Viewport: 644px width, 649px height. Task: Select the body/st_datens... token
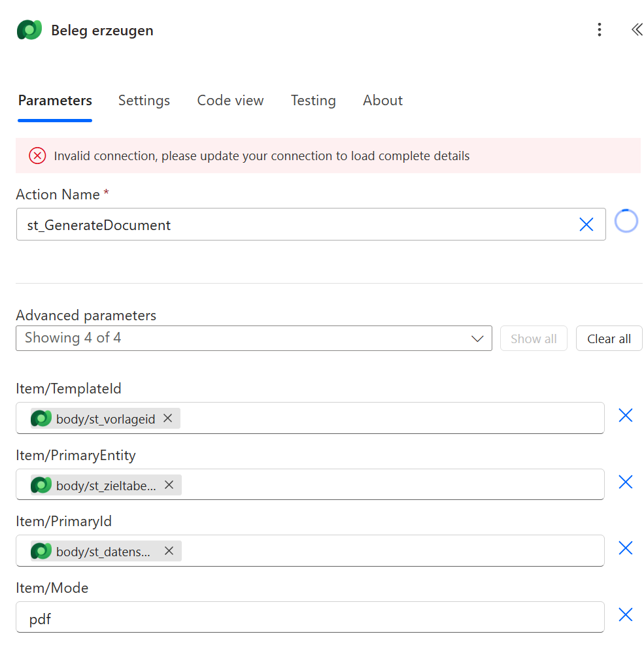[x=106, y=551]
